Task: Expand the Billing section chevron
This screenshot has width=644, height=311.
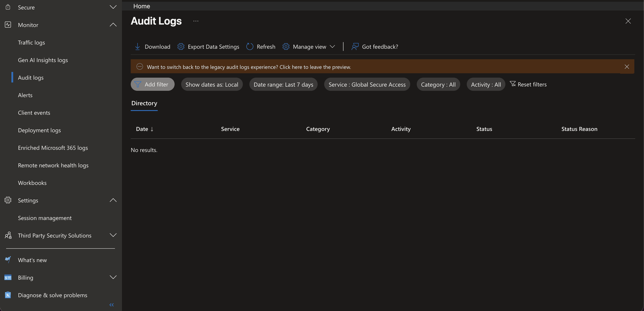Action: pos(113,277)
